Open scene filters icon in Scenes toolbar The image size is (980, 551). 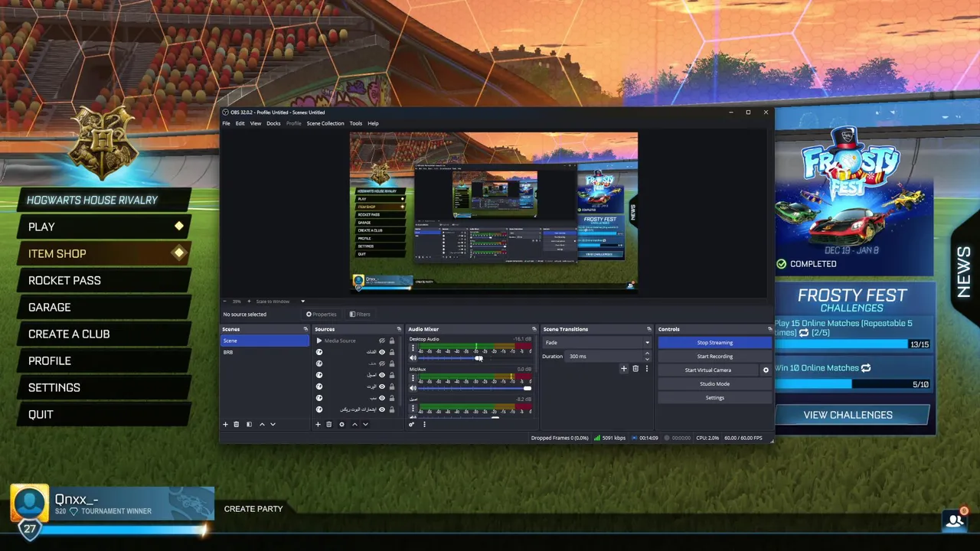[249, 424]
